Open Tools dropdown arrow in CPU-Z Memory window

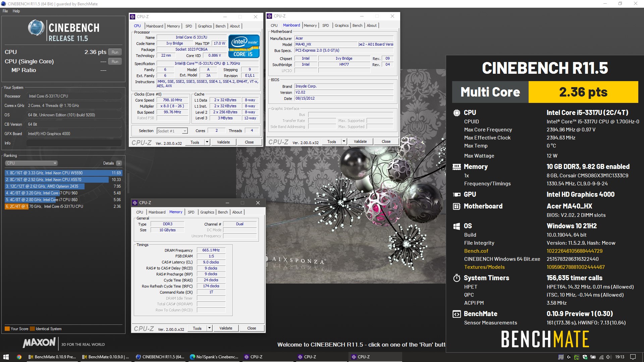click(209, 328)
